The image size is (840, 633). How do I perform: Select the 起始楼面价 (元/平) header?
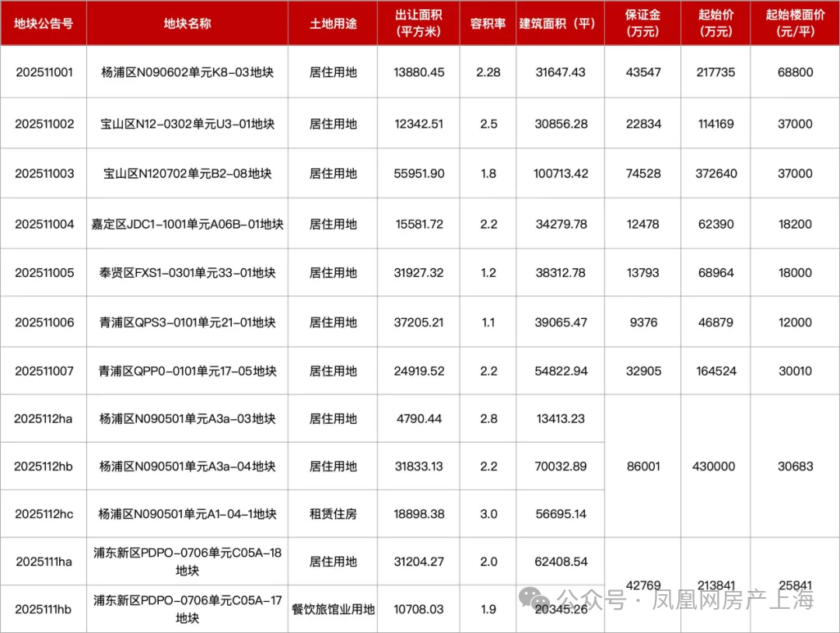795,23
